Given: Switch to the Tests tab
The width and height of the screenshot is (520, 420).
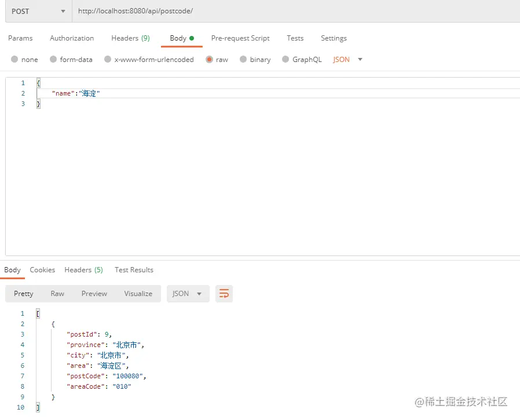Looking at the screenshot, I should [295, 38].
